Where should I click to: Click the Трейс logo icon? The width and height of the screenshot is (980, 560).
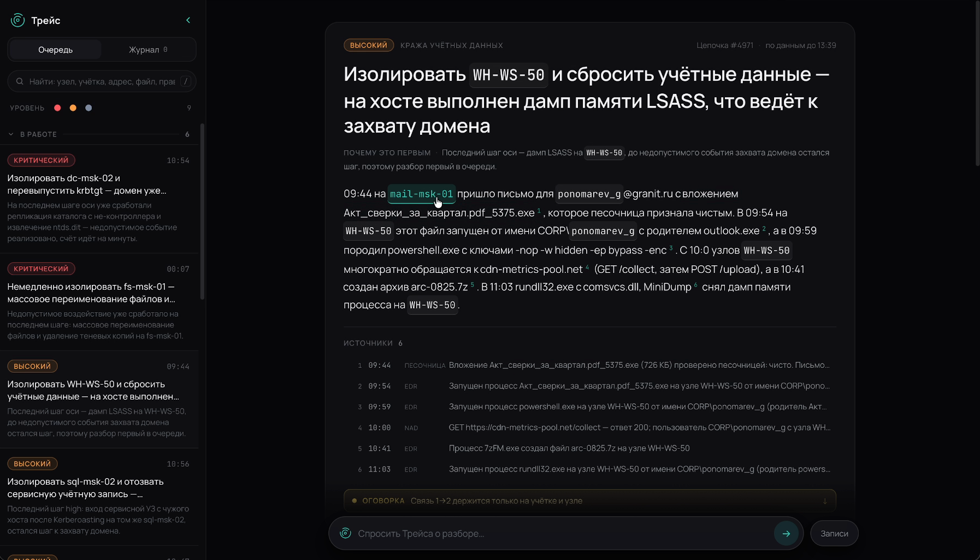tap(17, 20)
